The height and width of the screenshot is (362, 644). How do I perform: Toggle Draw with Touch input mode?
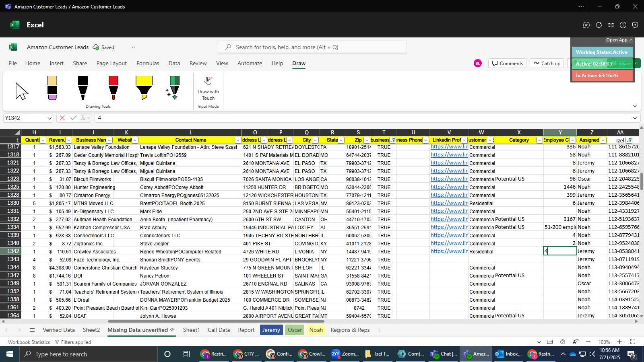tap(208, 88)
